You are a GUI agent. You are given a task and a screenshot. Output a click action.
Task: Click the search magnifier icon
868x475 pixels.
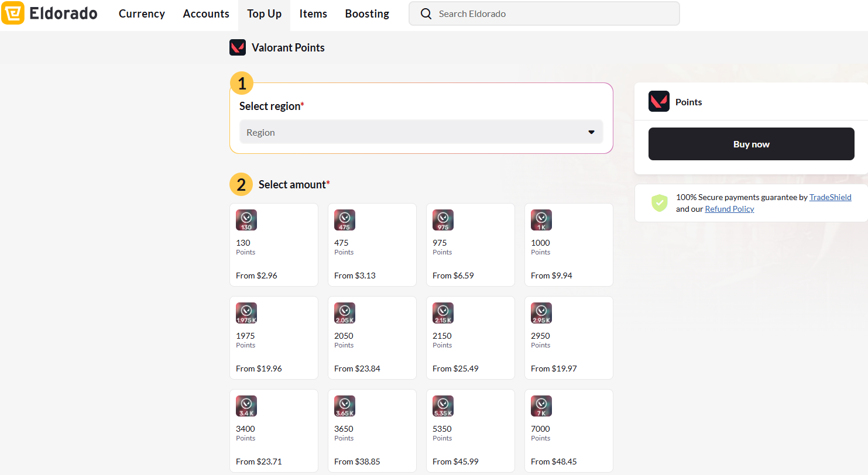tap(426, 13)
